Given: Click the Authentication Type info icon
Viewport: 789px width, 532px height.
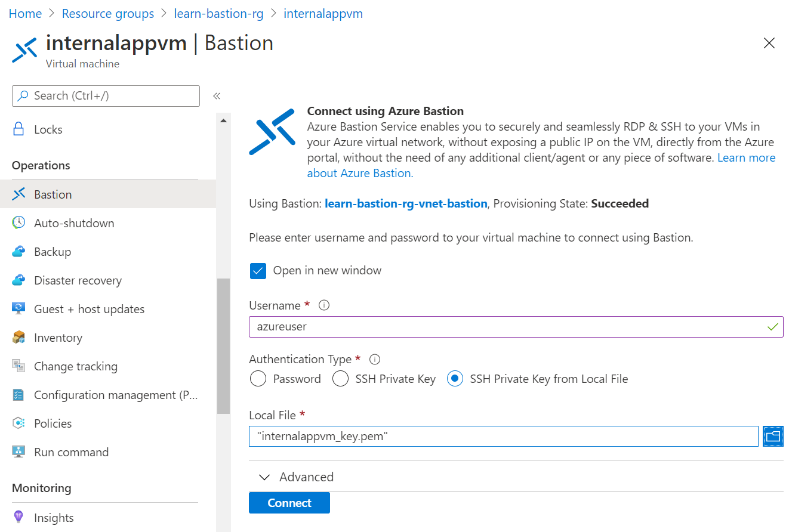Looking at the screenshot, I should click(375, 359).
